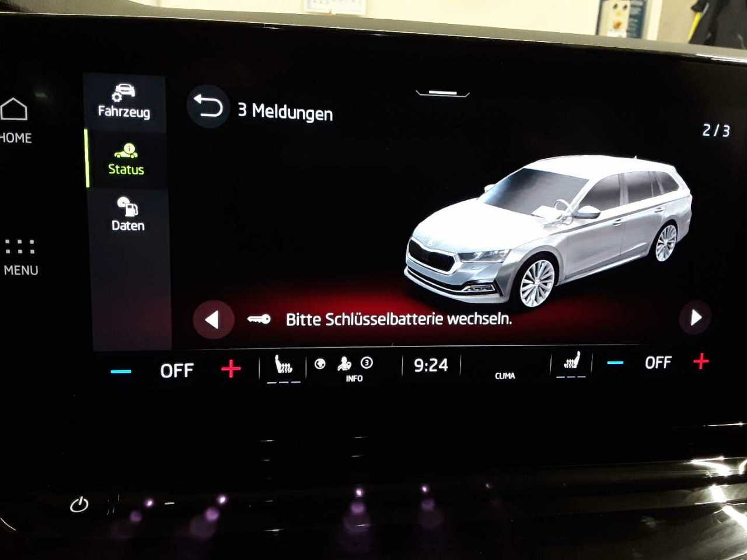Image resolution: width=747 pixels, height=560 pixels.
Task: Open the Fahrzeug tab
Action: click(x=124, y=101)
